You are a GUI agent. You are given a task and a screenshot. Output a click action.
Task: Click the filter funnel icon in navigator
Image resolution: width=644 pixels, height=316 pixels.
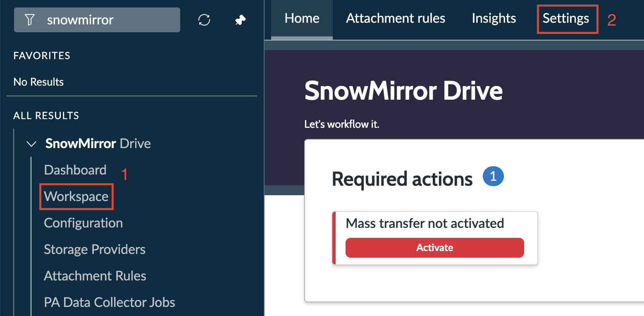[x=30, y=20]
